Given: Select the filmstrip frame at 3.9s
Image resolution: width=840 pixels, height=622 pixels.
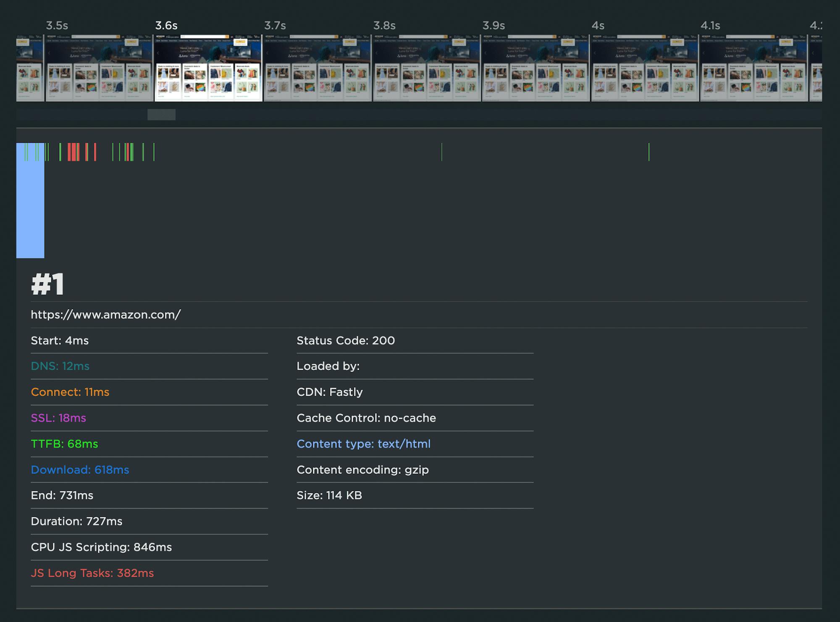Looking at the screenshot, I should point(536,68).
